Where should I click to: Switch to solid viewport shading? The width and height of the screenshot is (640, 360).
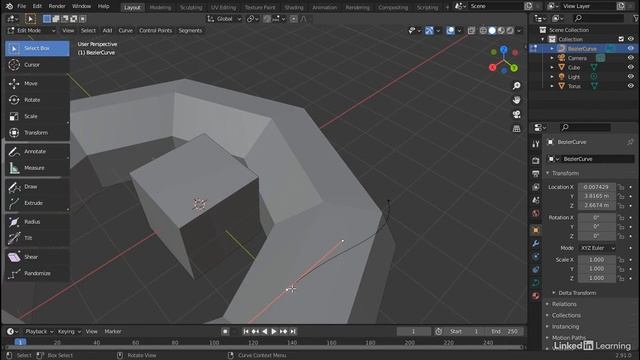click(492, 31)
